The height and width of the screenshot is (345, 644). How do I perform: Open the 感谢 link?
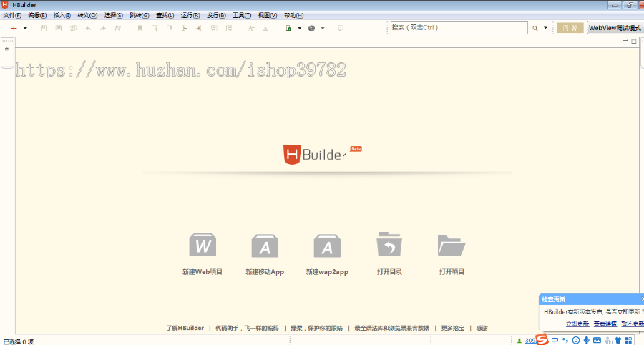(x=482, y=328)
